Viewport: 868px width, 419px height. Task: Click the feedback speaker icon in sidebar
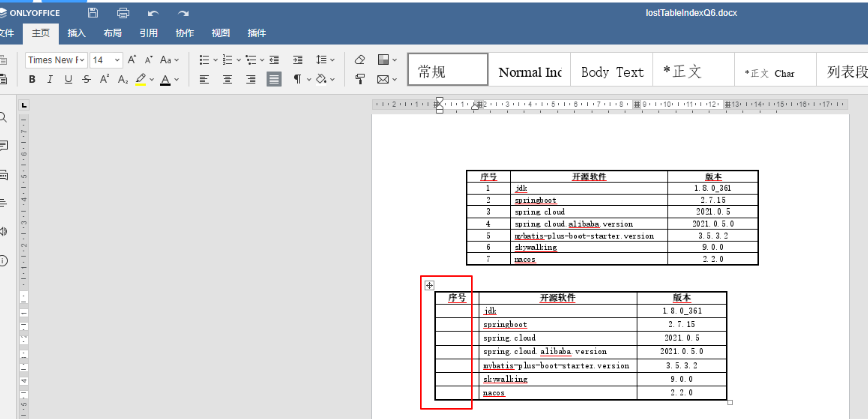(4, 231)
